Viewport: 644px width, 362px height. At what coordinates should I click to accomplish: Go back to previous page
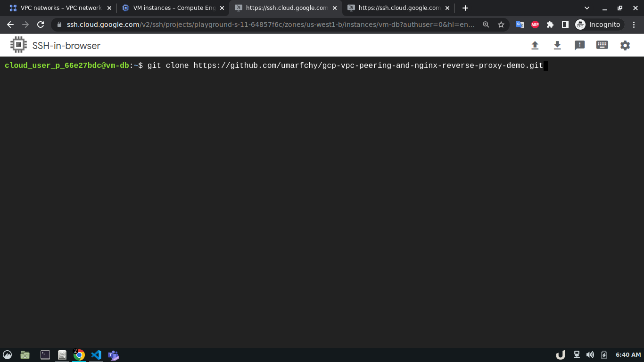10,25
